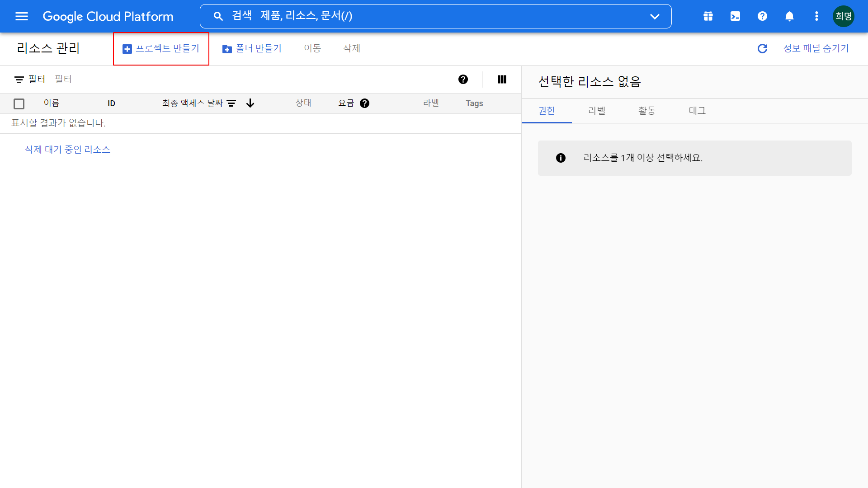Screen dimensions: 868x488
Task: Toggle sort direction arrow on 최종 액세스 날짜
Action: pos(250,103)
